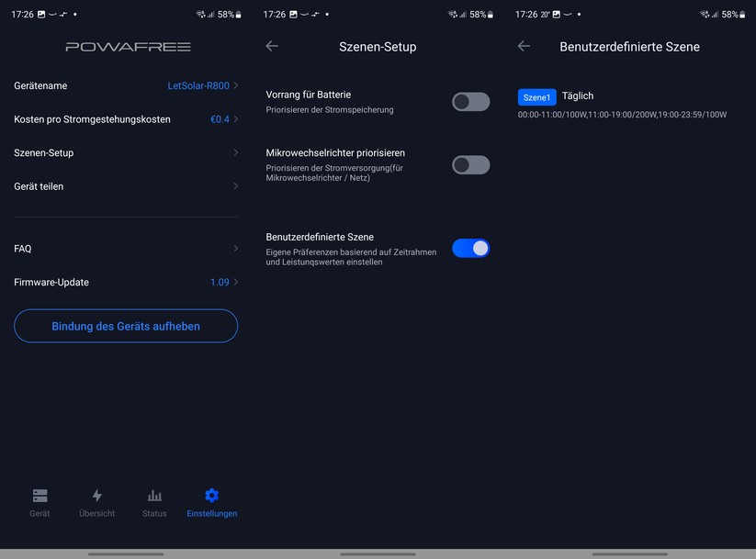Toggle Mikrowechselrichter priorisieren switch

click(x=470, y=165)
